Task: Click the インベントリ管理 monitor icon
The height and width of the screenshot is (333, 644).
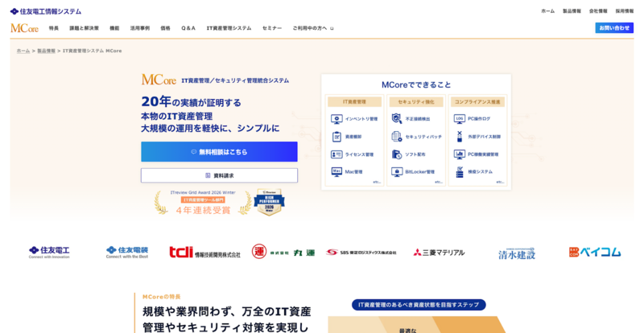Action: click(x=336, y=119)
